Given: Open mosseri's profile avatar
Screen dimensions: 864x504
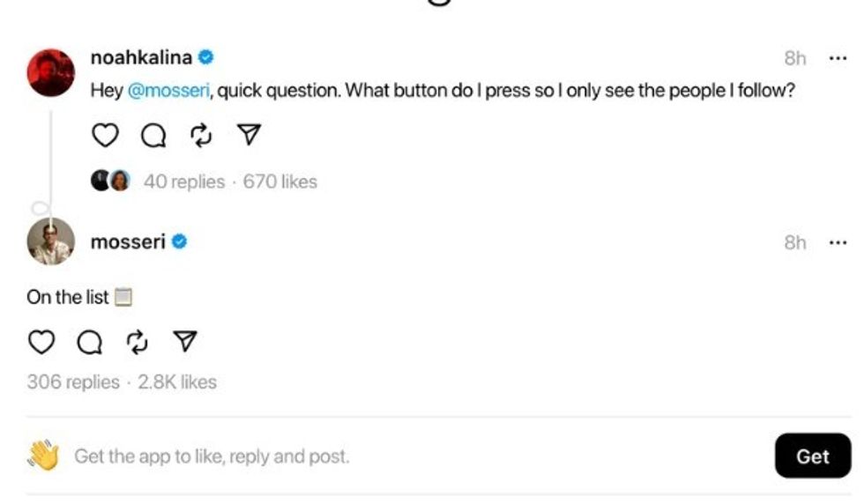Looking at the screenshot, I should pyautogui.click(x=51, y=241).
